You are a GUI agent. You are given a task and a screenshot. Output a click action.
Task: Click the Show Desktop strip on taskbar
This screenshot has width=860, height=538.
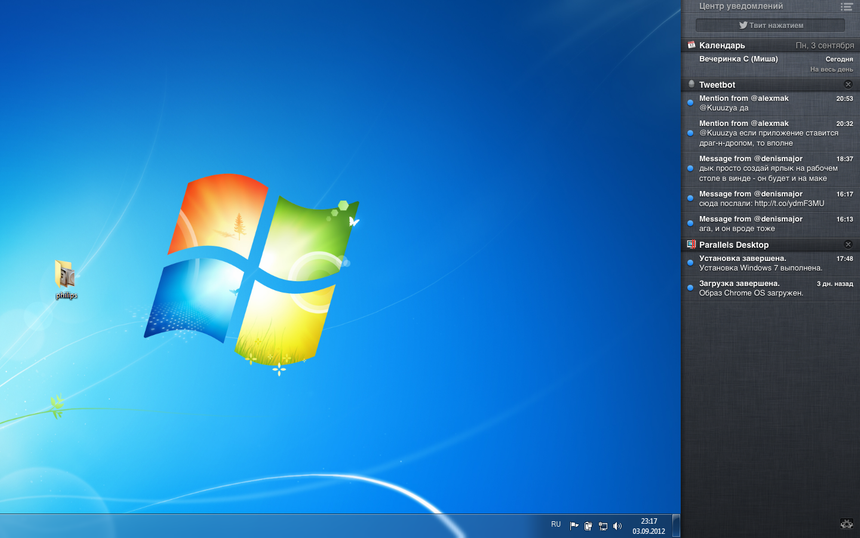[676, 526]
